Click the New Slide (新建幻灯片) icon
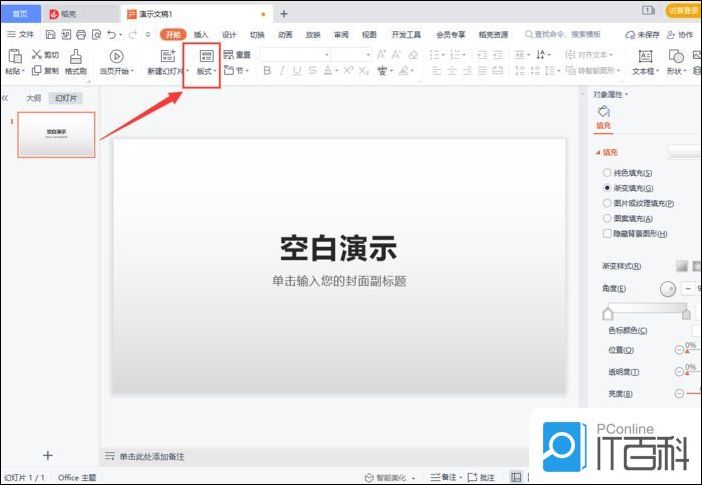Image resolution: width=702 pixels, height=485 pixels. click(x=168, y=56)
